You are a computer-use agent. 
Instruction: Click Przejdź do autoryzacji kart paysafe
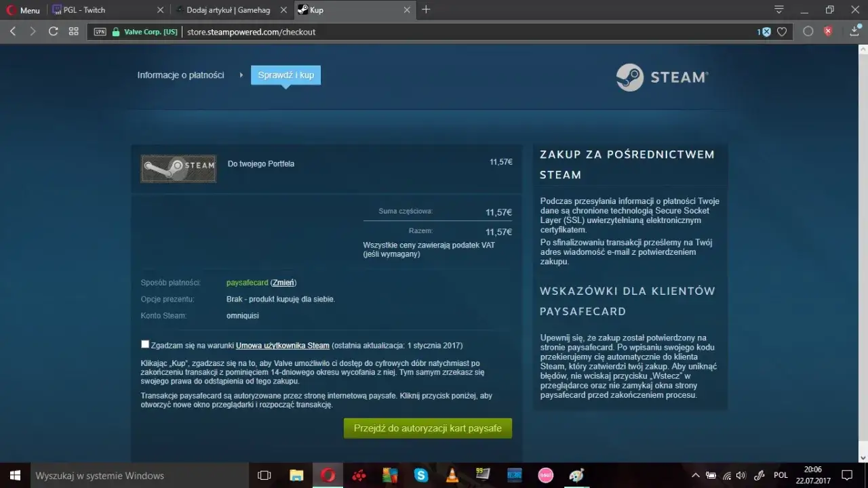(427, 428)
